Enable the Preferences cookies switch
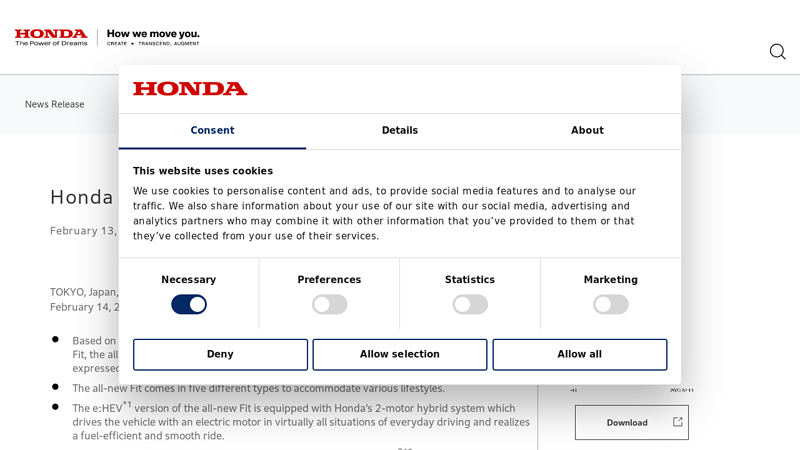The height and width of the screenshot is (450, 800). 330,305
